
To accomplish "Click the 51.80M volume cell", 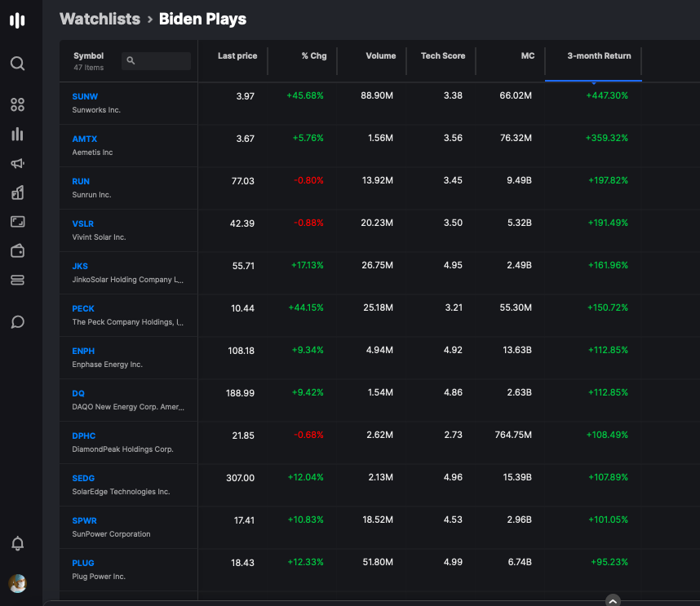I will pyautogui.click(x=378, y=562).
